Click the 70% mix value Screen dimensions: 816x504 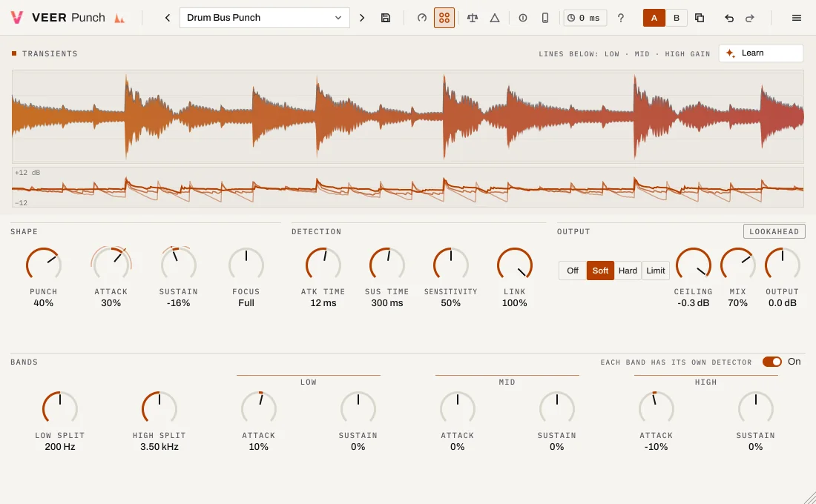pos(738,303)
